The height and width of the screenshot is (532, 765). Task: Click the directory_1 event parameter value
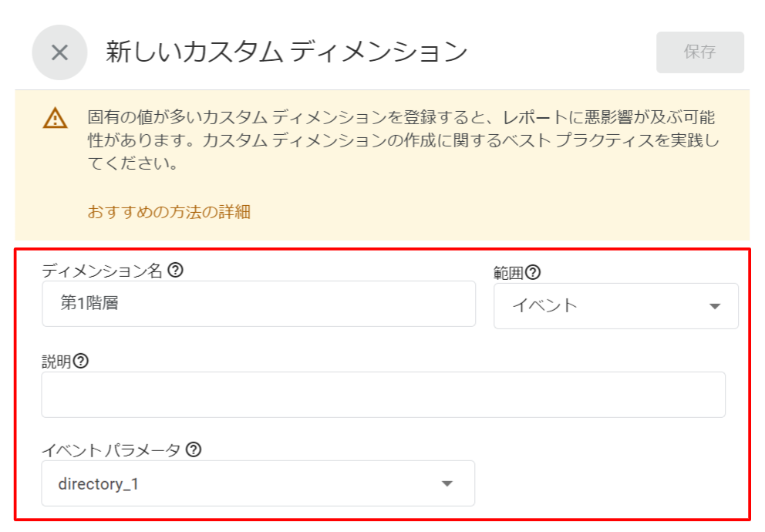pyautogui.click(x=99, y=483)
